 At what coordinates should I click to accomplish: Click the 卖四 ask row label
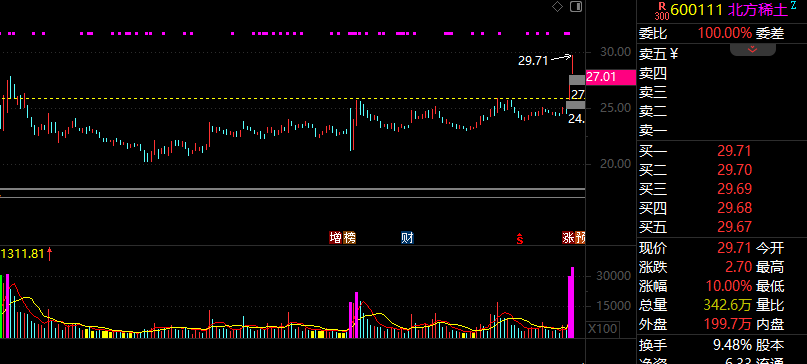click(x=653, y=74)
